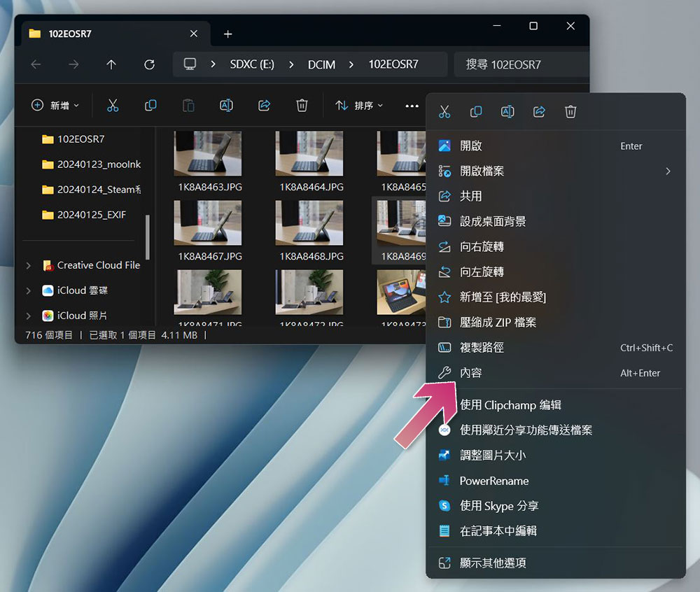Viewport: 700px width, 592px height.
Task: Click the Delete trash icon atop the context menu
Action: point(570,111)
